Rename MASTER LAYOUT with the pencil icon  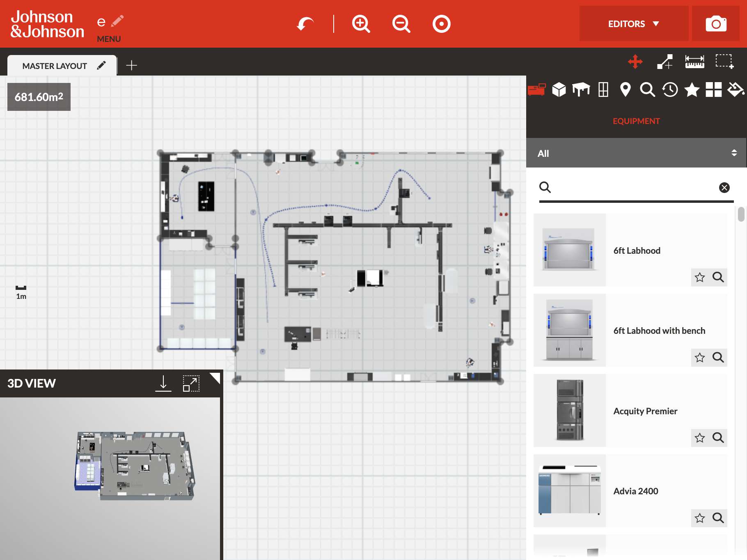click(101, 66)
